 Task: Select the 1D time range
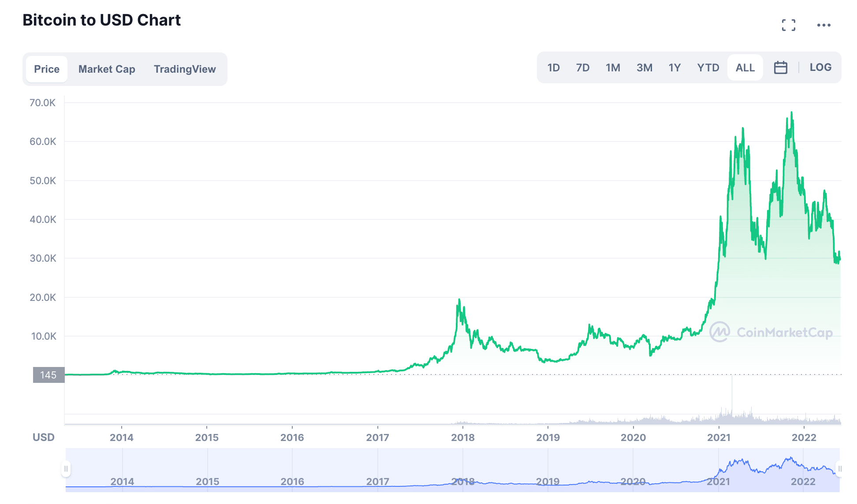[x=553, y=68]
